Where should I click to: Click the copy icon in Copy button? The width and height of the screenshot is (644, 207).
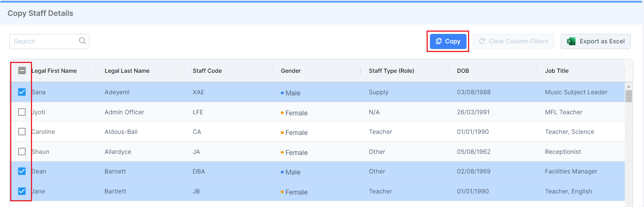coord(439,41)
